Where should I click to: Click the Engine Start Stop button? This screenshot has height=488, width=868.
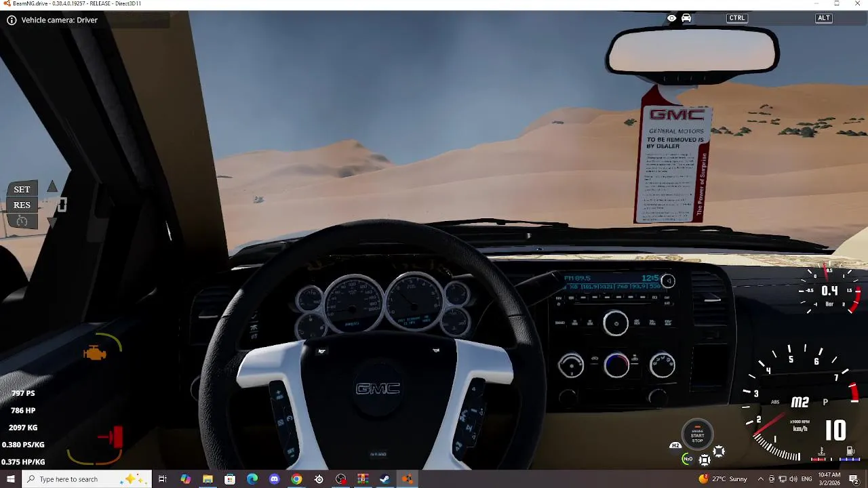click(697, 435)
